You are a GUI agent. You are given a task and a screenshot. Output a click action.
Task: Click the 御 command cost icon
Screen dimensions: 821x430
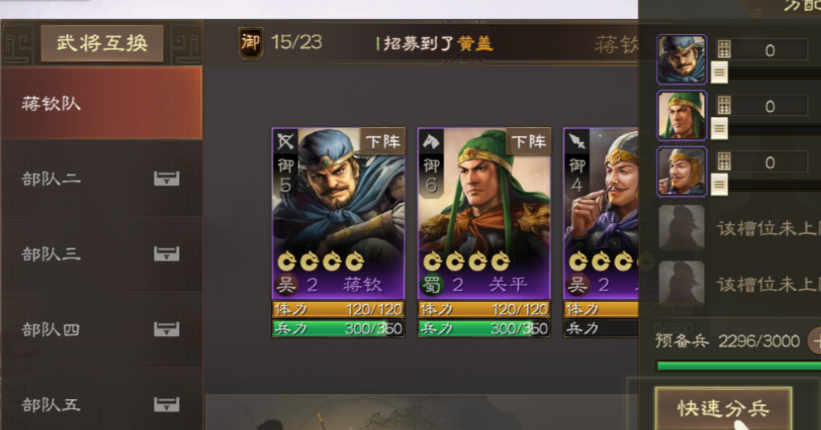click(250, 42)
